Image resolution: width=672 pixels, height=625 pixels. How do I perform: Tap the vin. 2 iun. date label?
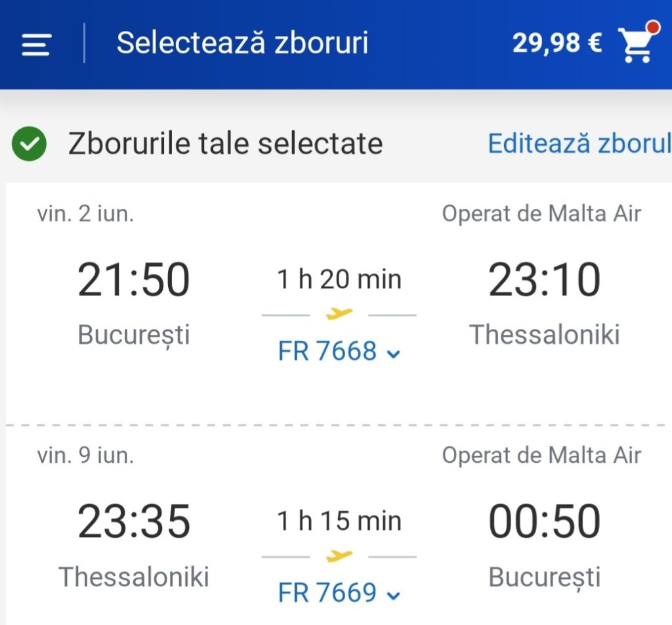(x=85, y=214)
